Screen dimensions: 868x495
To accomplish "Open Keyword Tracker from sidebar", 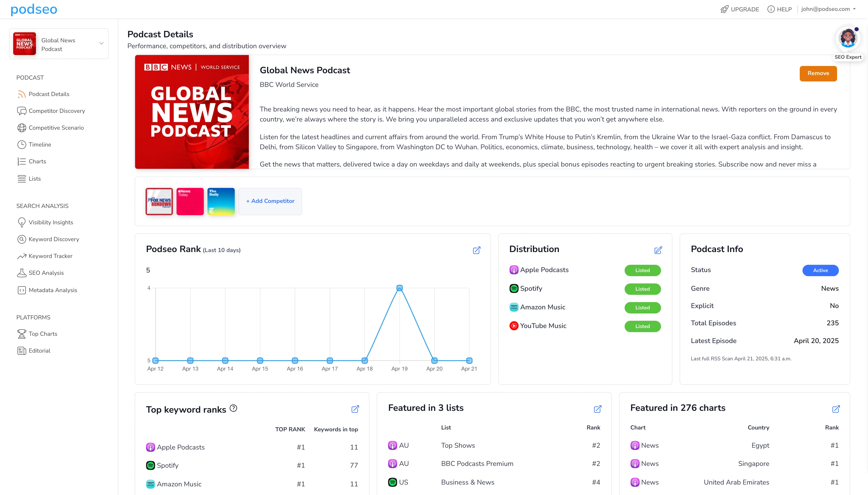I will click(x=50, y=256).
